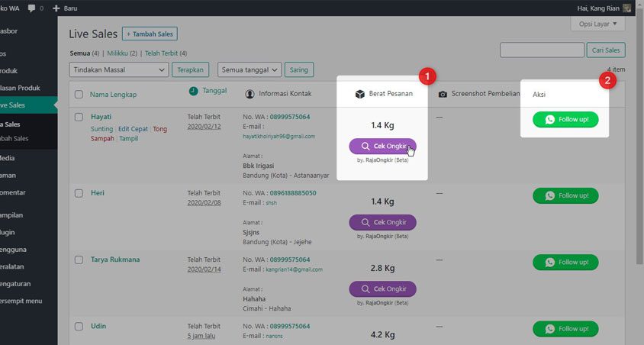Click the user avatar next to Kang Rian
Image resolution: width=644 pixels, height=345 pixels.
(x=627, y=8)
